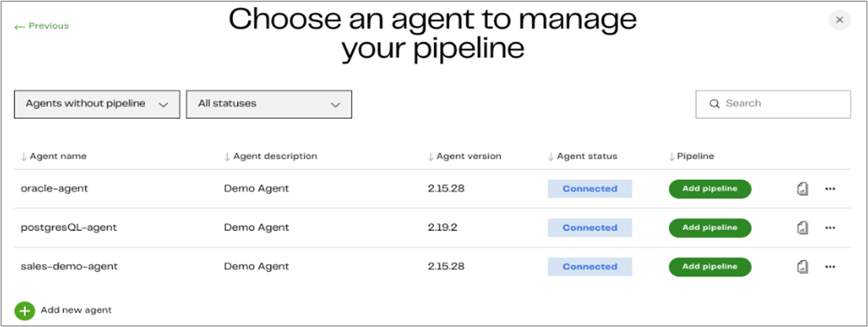Add pipeline to postgresQL-agent

710,228
